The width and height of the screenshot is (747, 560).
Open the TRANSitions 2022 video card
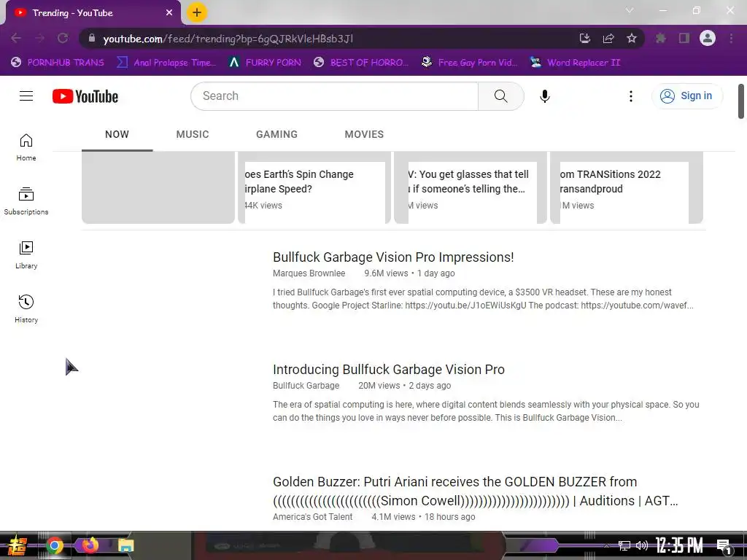click(x=627, y=188)
